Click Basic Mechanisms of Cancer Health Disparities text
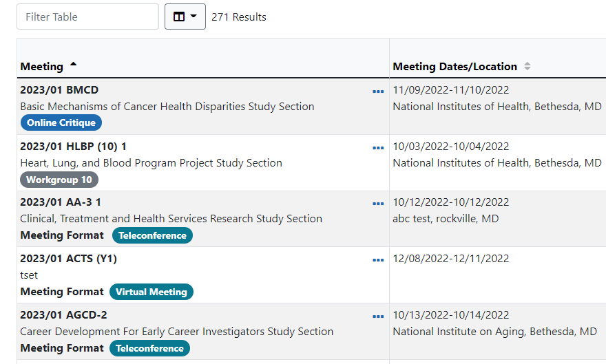Image resolution: width=606 pixels, height=364 pixels. click(167, 107)
